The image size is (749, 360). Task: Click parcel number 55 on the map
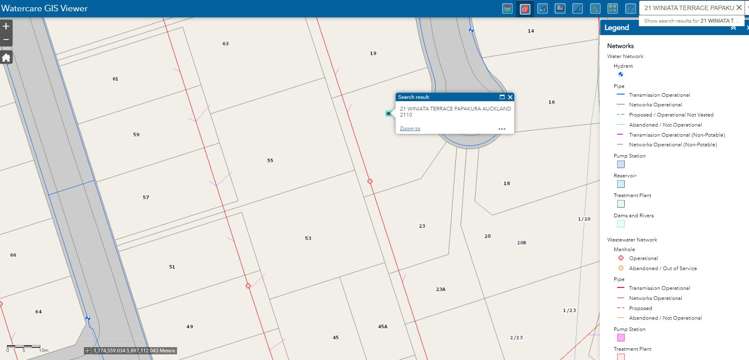coord(270,160)
